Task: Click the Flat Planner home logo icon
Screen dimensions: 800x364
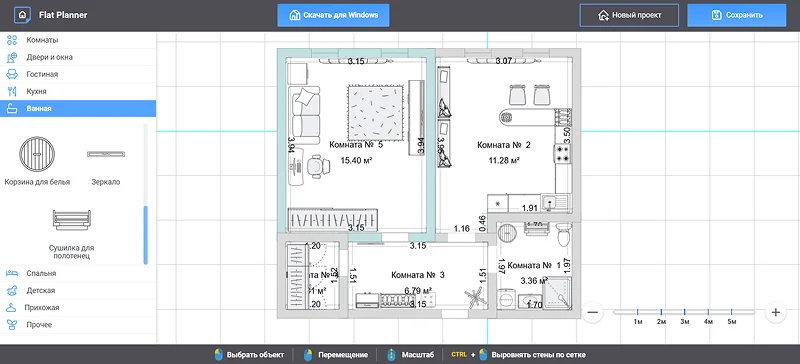Action: coord(21,15)
